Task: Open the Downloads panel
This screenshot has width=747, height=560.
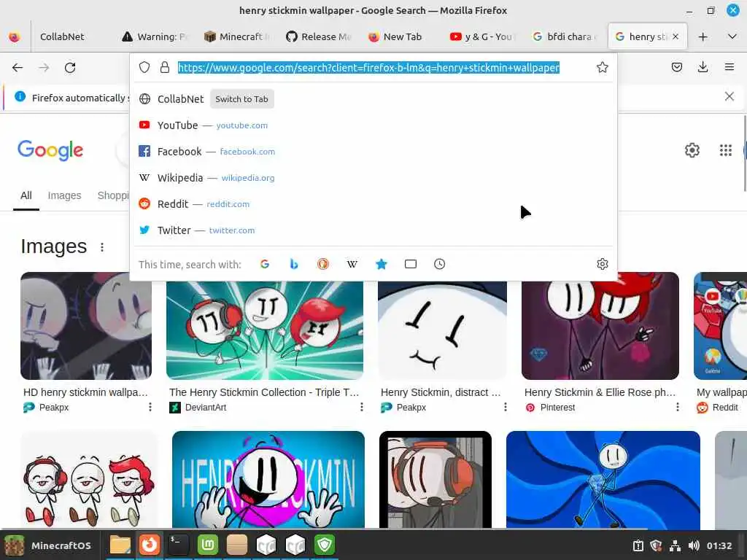Action: [x=703, y=68]
